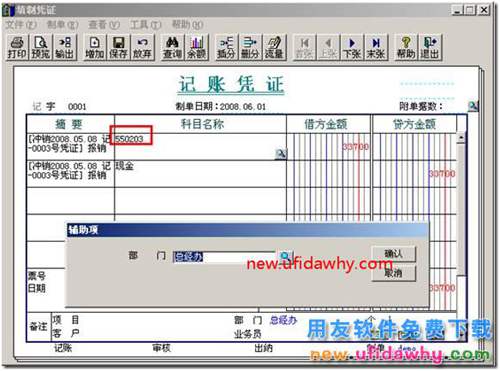500x371 pixels.
Task: Click the 摘要 column header
Action: (69, 124)
